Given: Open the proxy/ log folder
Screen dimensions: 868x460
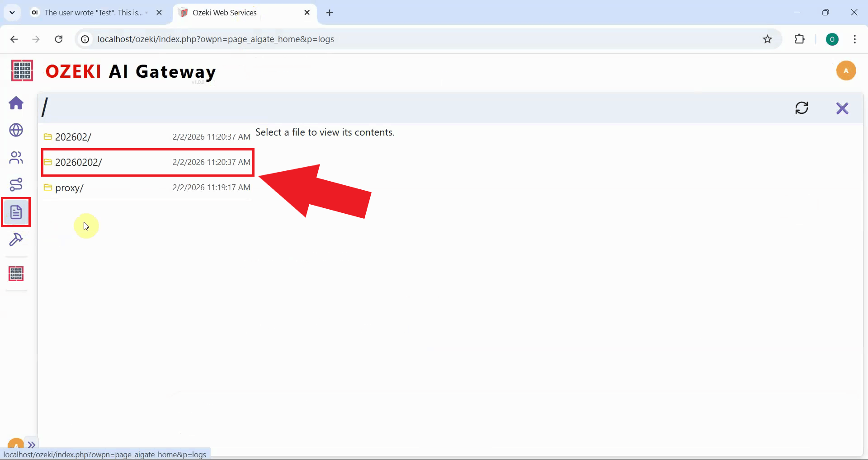Looking at the screenshot, I should point(69,188).
